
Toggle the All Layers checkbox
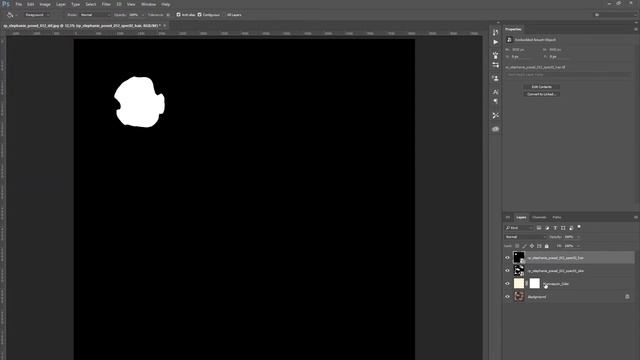pyautogui.click(x=224, y=15)
